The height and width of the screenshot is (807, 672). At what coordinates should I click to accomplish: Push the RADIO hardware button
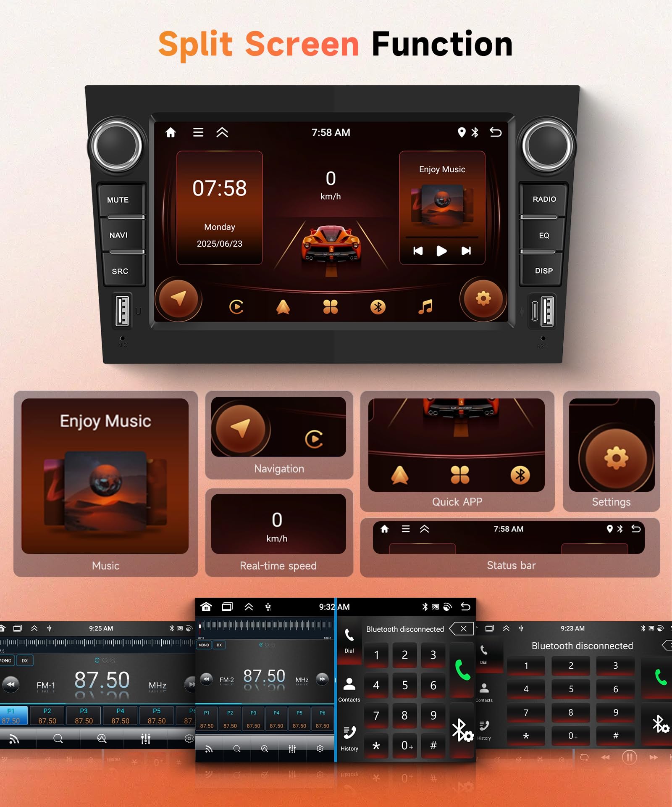[x=544, y=199]
